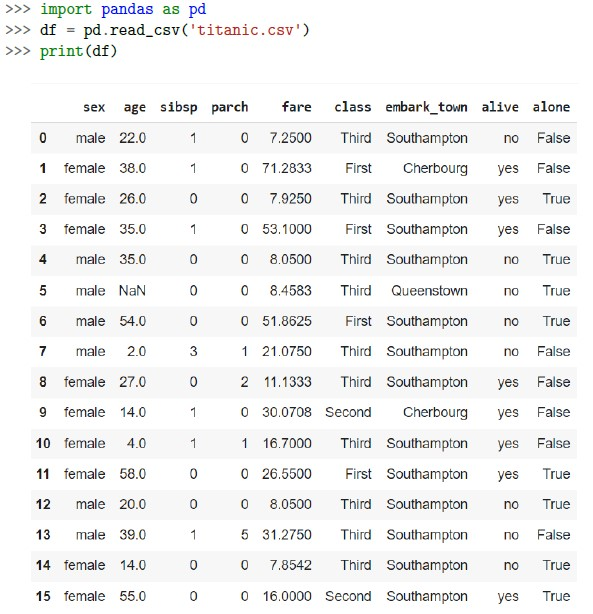Click 'Queenstown' embark town cell
The height and width of the screenshot is (614, 593).
[x=429, y=291]
